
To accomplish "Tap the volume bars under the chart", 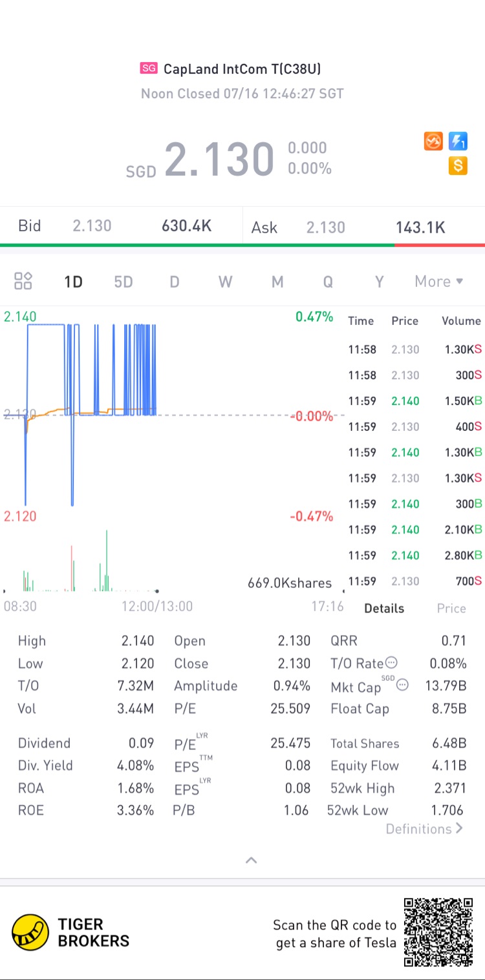I will pos(81,561).
